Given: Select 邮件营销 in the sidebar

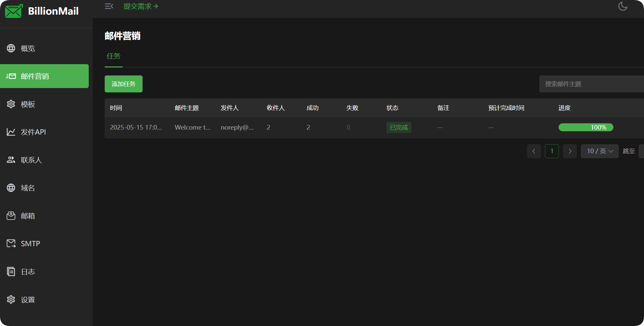Looking at the screenshot, I should point(44,76).
